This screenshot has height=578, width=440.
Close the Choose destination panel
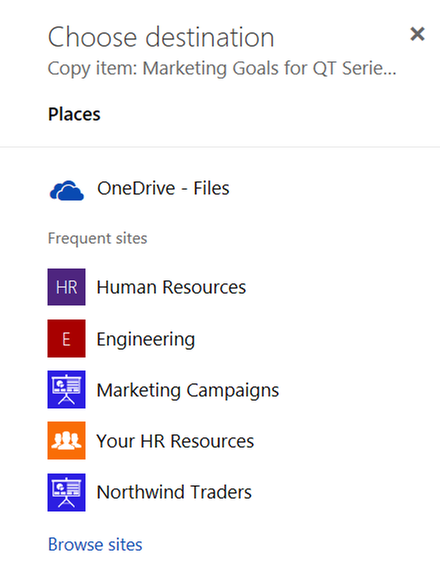pos(417,34)
